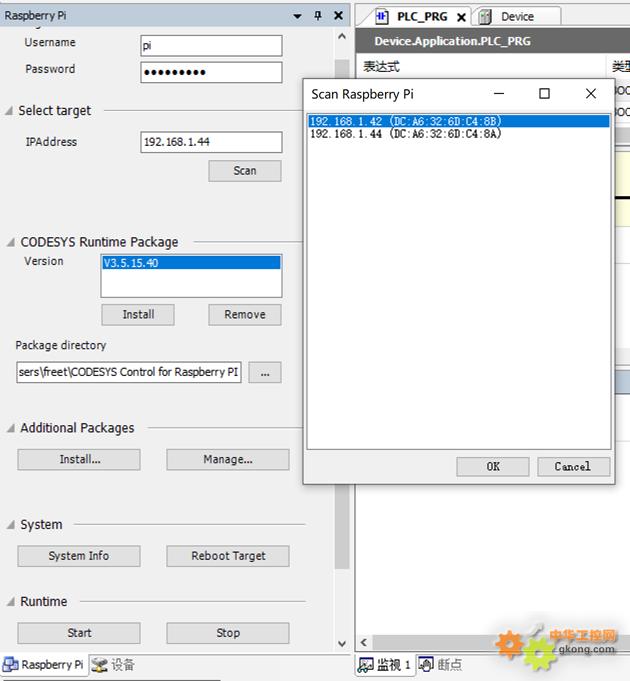Screen dimensions: 630x681
Task: Click Install... under Additional Packages
Action: click(79, 460)
